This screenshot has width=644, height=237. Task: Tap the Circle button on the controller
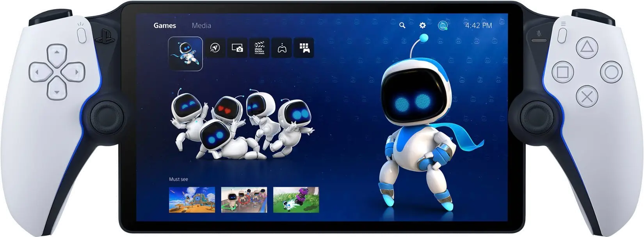point(611,72)
